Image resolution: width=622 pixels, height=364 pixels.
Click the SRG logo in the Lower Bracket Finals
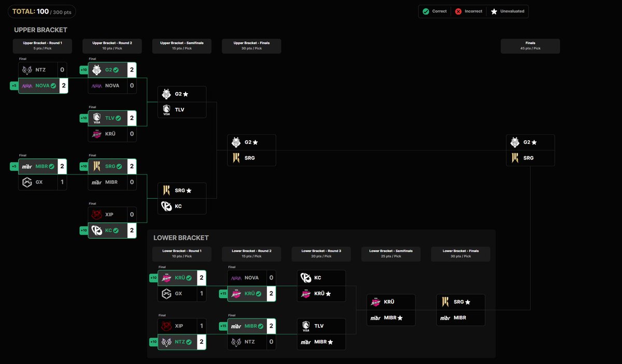(x=445, y=302)
